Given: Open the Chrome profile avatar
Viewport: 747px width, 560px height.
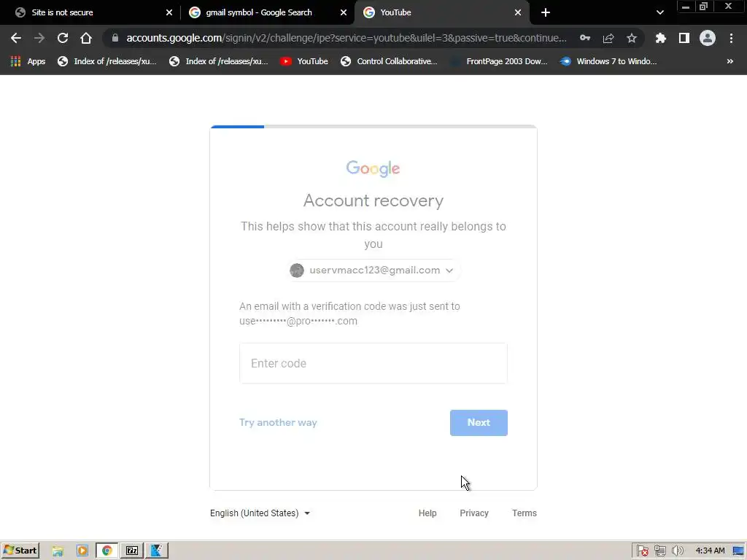Looking at the screenshot, I should pos(708,38).
